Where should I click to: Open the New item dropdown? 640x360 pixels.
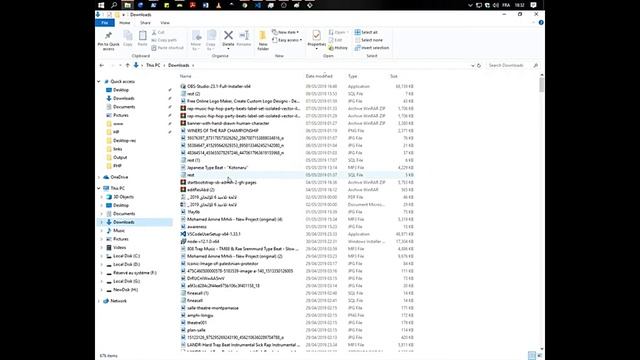285,32
